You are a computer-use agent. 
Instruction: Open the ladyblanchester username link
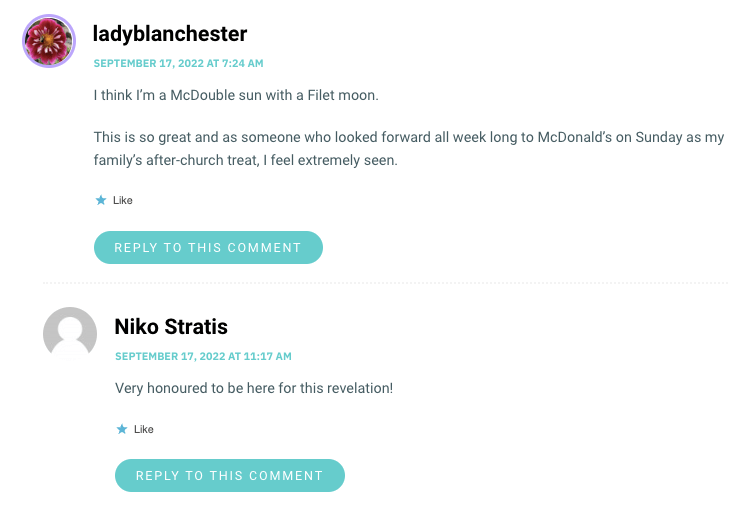click(170, 34)
